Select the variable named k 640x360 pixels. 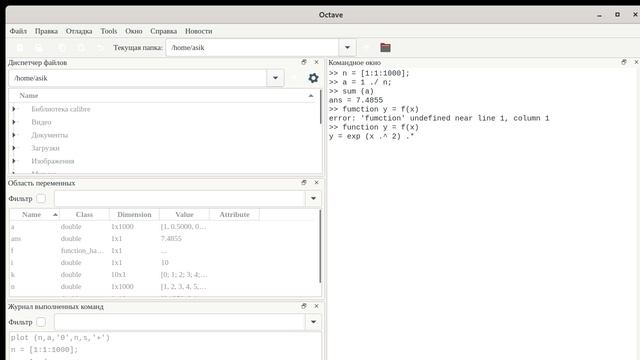pos(13,275)
